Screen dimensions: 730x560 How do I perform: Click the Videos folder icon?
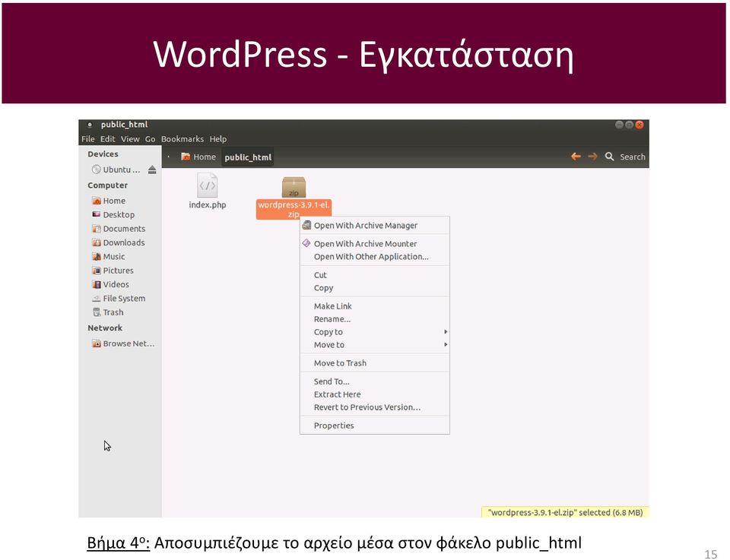tap(97, 285)
